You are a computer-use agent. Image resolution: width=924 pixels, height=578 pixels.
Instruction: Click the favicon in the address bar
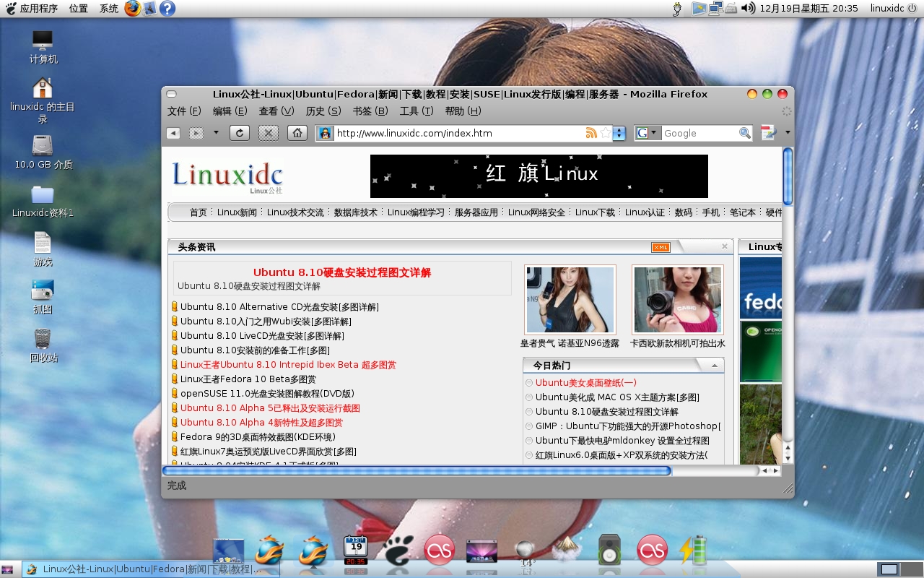pyautogui.click(x=325, y=133)
